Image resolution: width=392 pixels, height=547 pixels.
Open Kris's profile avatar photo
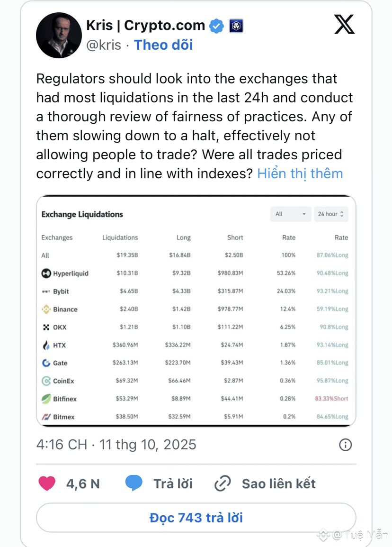coord(59,35)
